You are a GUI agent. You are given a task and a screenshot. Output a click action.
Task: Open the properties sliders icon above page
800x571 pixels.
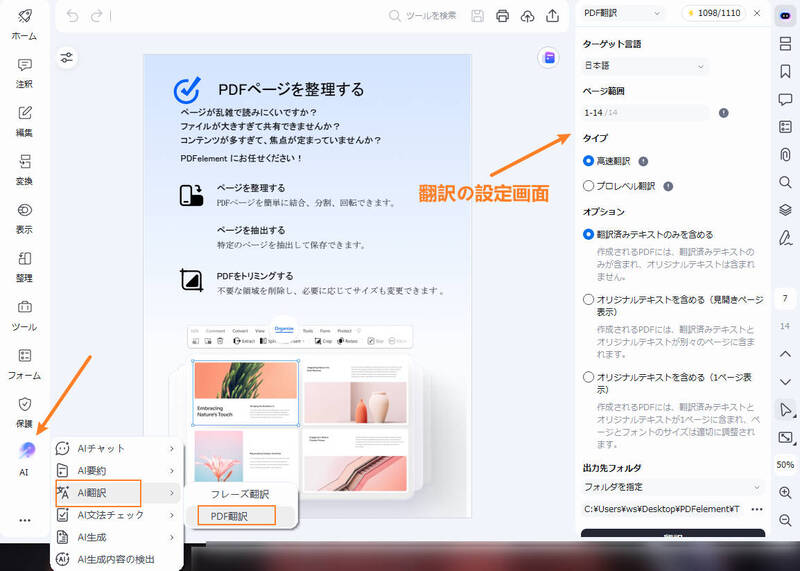(x=67, y=57)
